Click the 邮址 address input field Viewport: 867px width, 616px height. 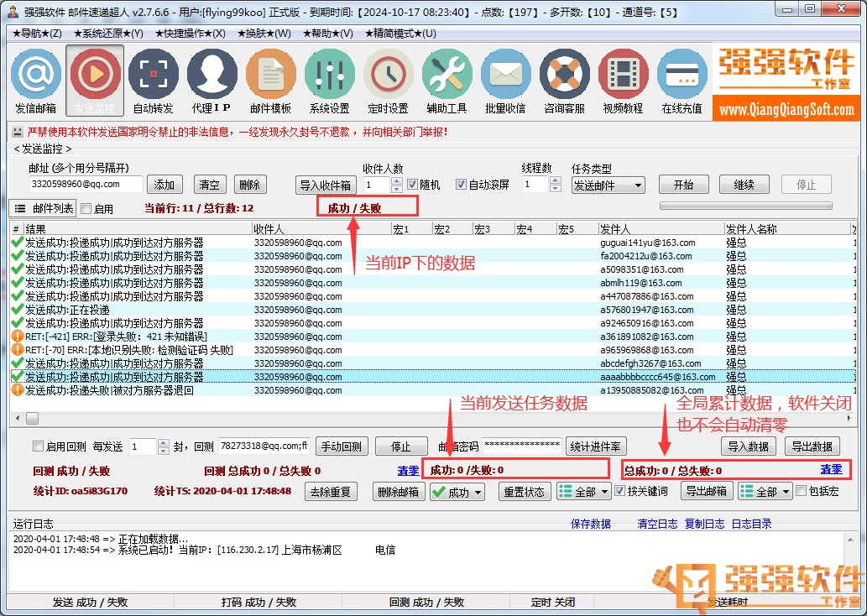[86, 184]
